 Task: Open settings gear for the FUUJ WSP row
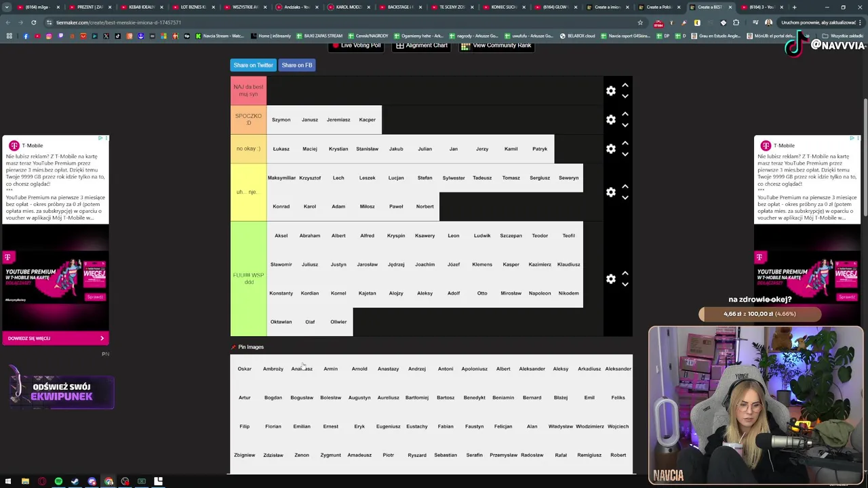point(611,279)
